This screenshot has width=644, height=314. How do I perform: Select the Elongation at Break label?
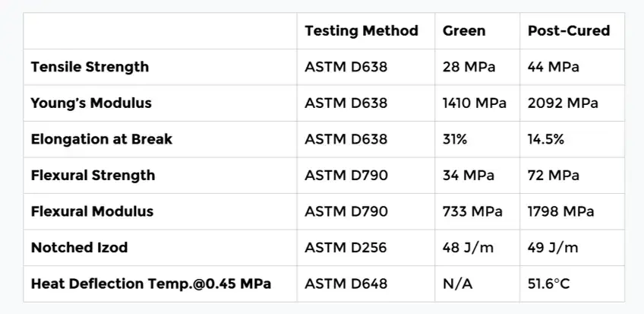102,139
